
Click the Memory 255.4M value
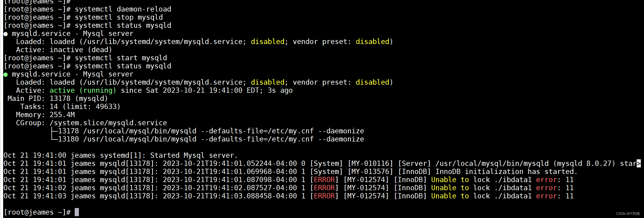pos(62,115)
